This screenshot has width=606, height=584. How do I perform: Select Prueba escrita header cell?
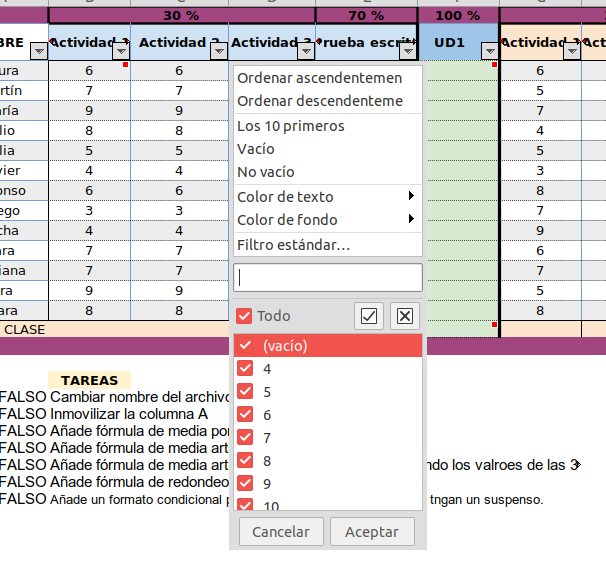366,42
